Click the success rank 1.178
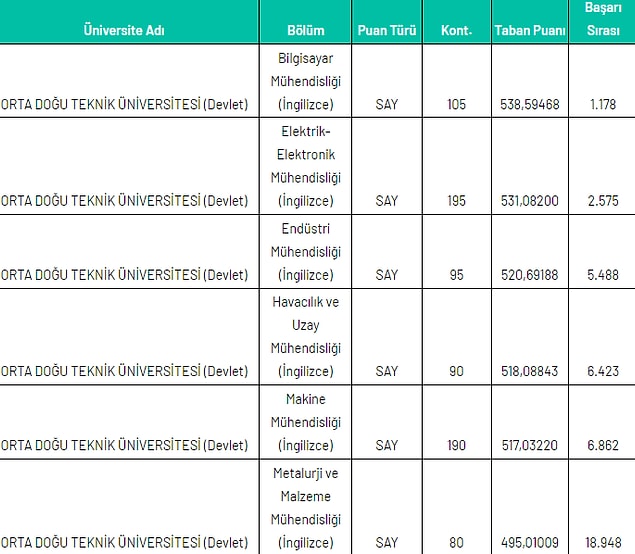This screenshot has width=635, height=554. [603, 104]
